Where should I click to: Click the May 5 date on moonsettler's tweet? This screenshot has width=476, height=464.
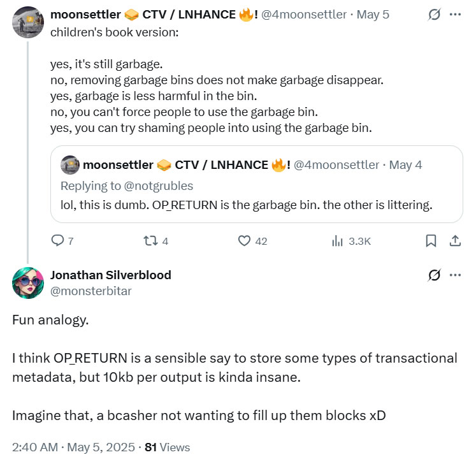[375, 14]
